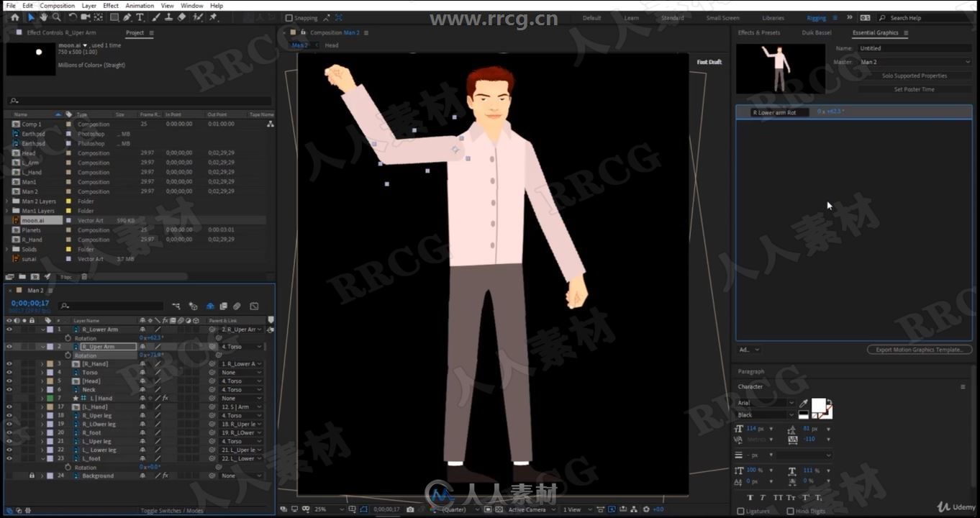Image resolution: width=980 pixels, height=518 pixels.
Task: Select the Puppet Pin tool
Action: point(214,17)
